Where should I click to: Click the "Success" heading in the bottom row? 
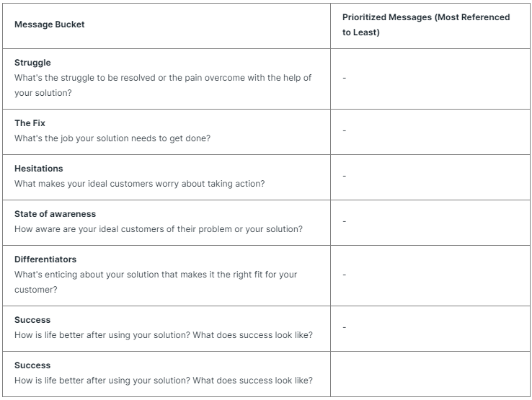point(32,365)
